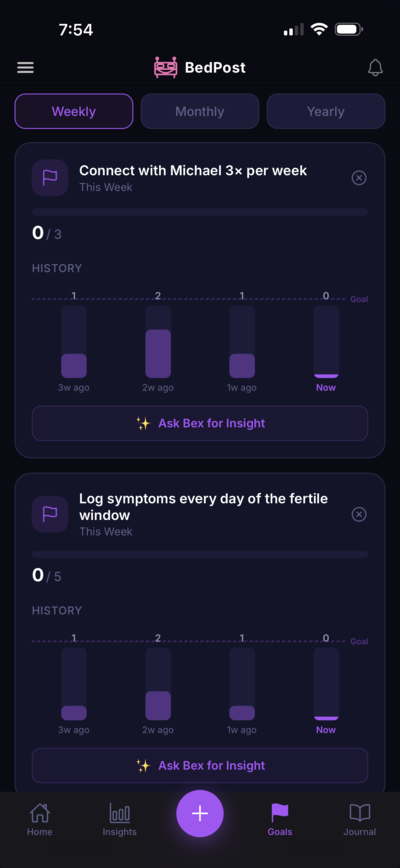
Task: Switch to the Weekly view
Action: (74, 111)
